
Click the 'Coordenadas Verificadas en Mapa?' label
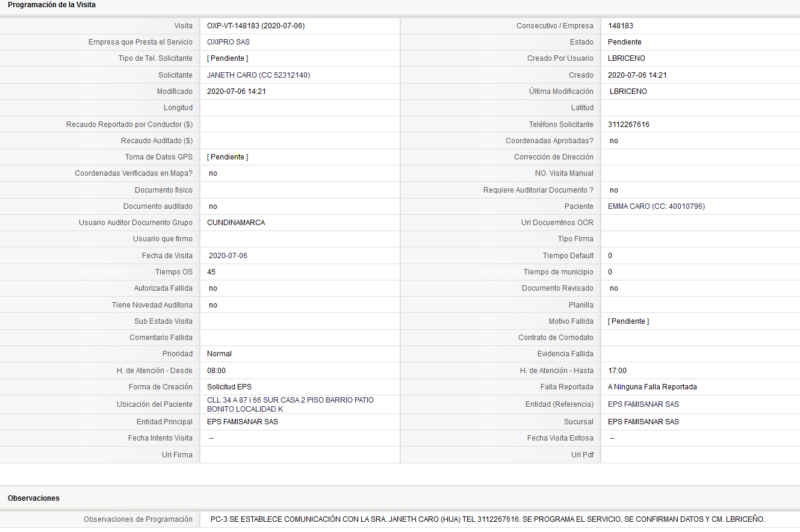[134, 173]
